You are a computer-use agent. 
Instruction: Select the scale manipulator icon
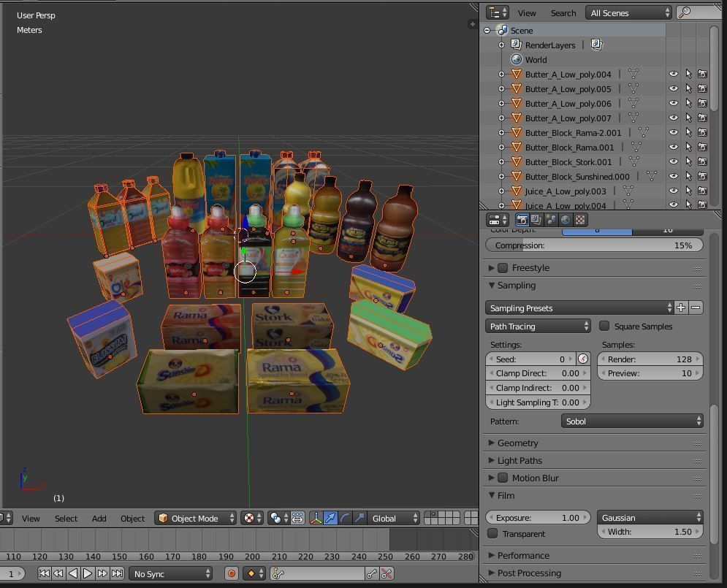[x=359, y=518]
